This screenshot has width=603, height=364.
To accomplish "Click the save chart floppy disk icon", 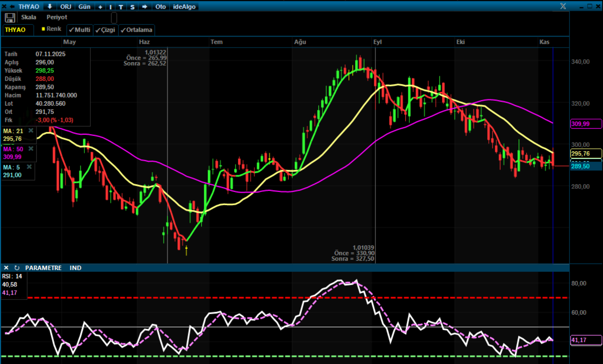I will point(10,18).
